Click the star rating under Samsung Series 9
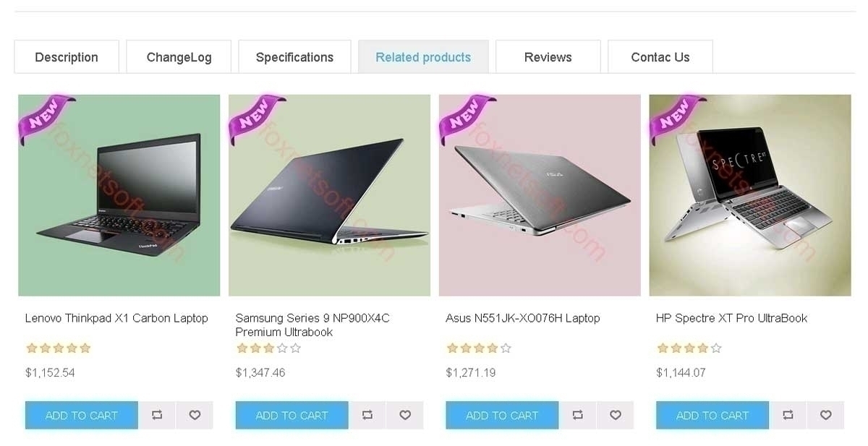Screen dimensions: 868x446 (x=268, y=348)
